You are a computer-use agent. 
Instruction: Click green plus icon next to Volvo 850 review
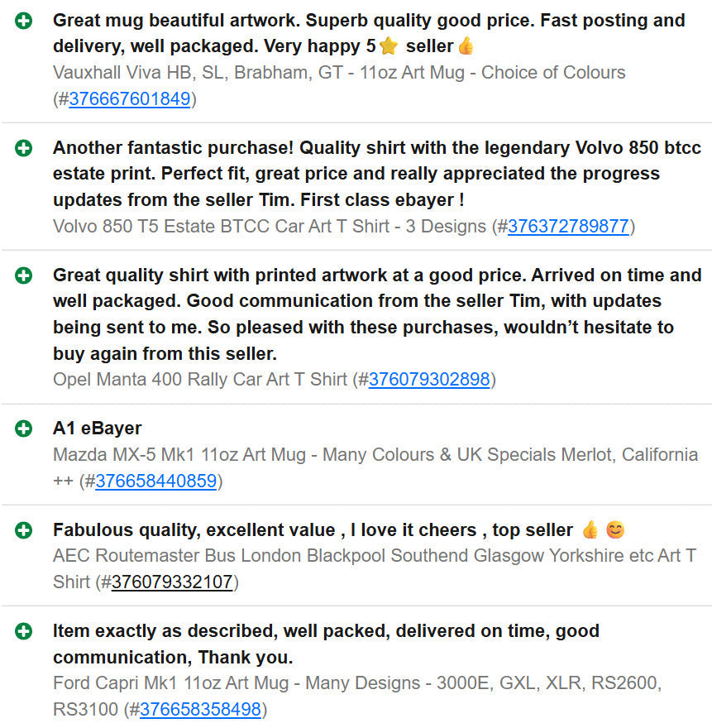(x=24, y=148)
